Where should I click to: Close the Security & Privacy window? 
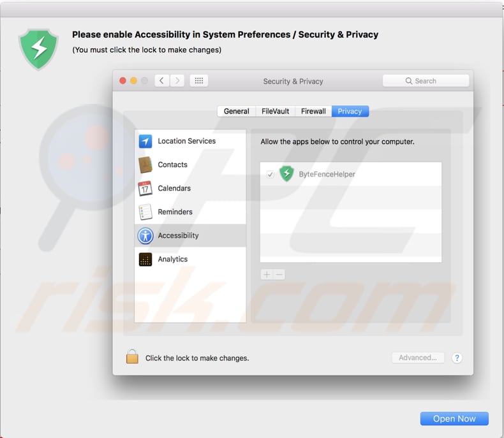pos(122,80)
